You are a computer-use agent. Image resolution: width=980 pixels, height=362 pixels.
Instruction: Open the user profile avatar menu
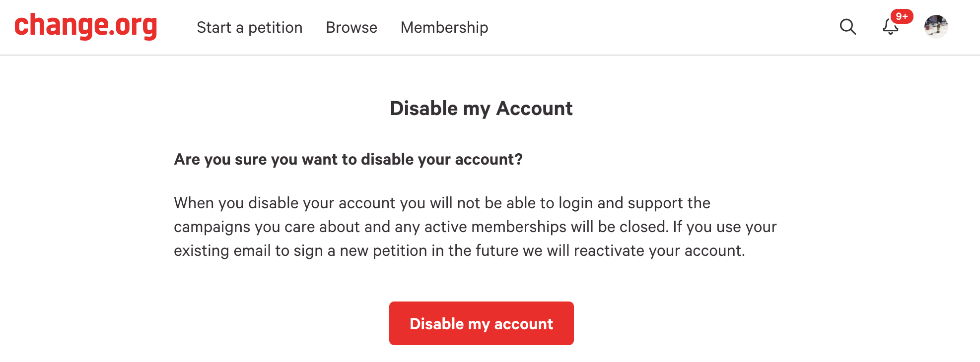[x=936, y=27]
